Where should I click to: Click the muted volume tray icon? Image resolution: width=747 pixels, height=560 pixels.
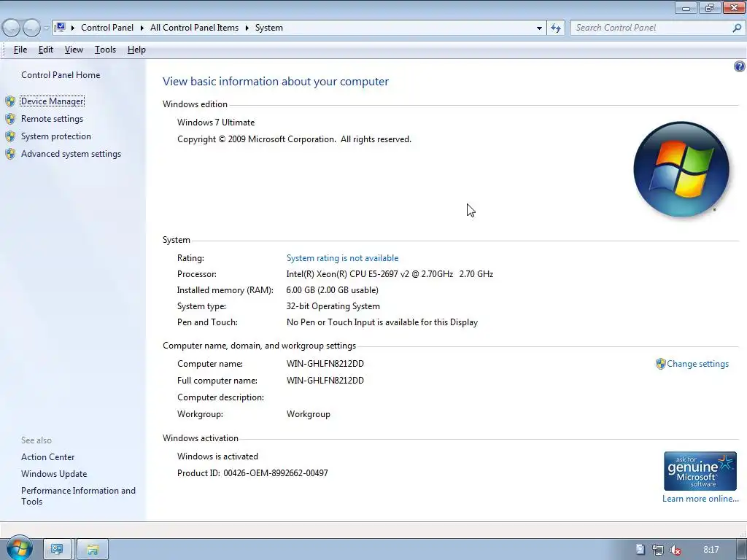pos(675,550)
